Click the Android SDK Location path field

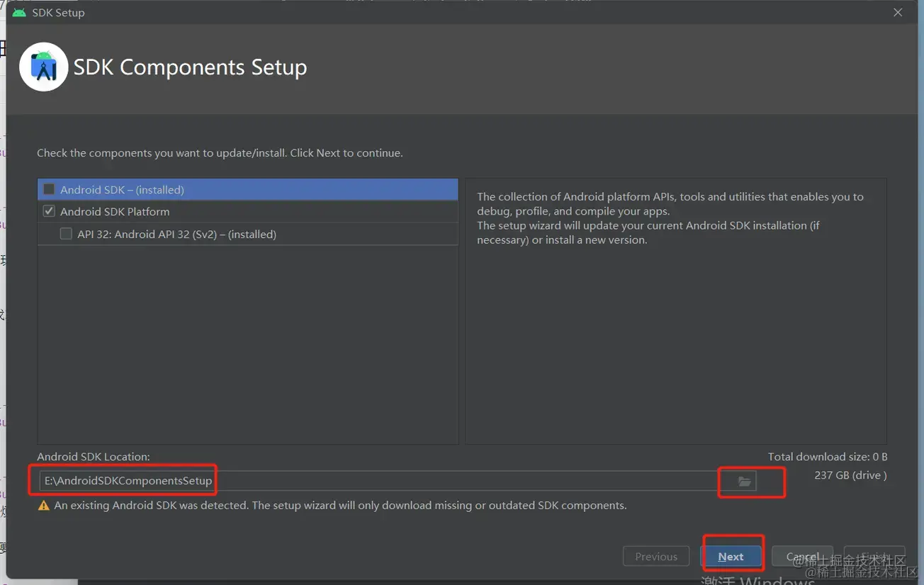386,481
